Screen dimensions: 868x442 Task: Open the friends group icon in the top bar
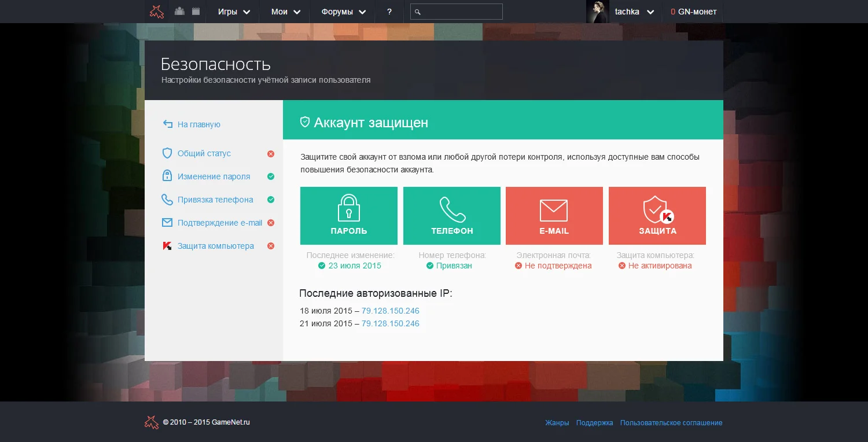tap(179, 11)
